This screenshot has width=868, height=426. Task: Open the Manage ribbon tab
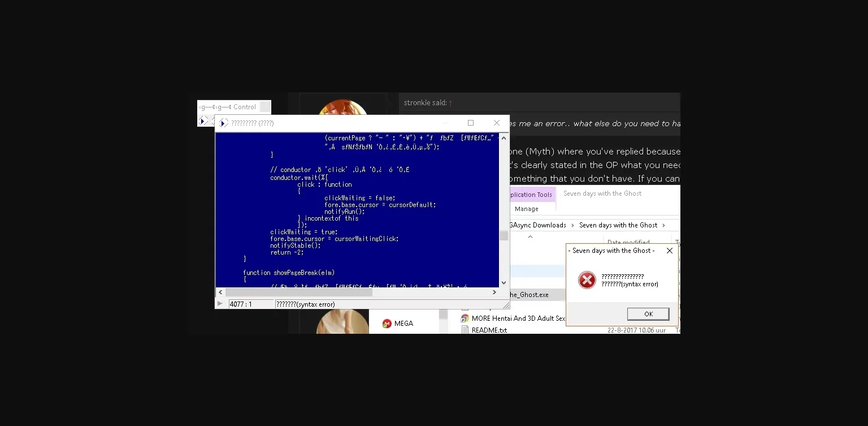[x=526, y=209]
